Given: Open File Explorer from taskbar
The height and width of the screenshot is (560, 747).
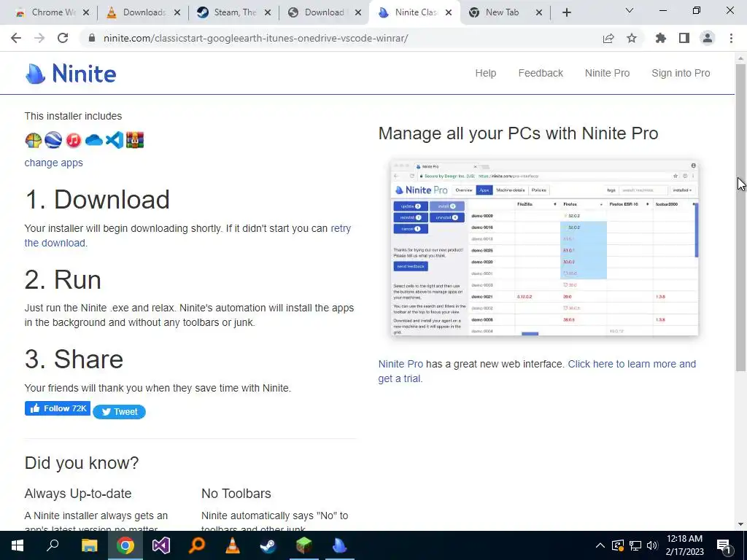Looking at the screenshot, I should [x=89, y=545].
